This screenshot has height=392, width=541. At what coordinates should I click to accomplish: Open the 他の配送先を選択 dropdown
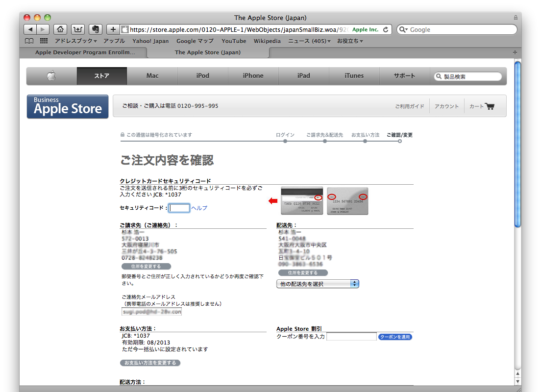318,284
